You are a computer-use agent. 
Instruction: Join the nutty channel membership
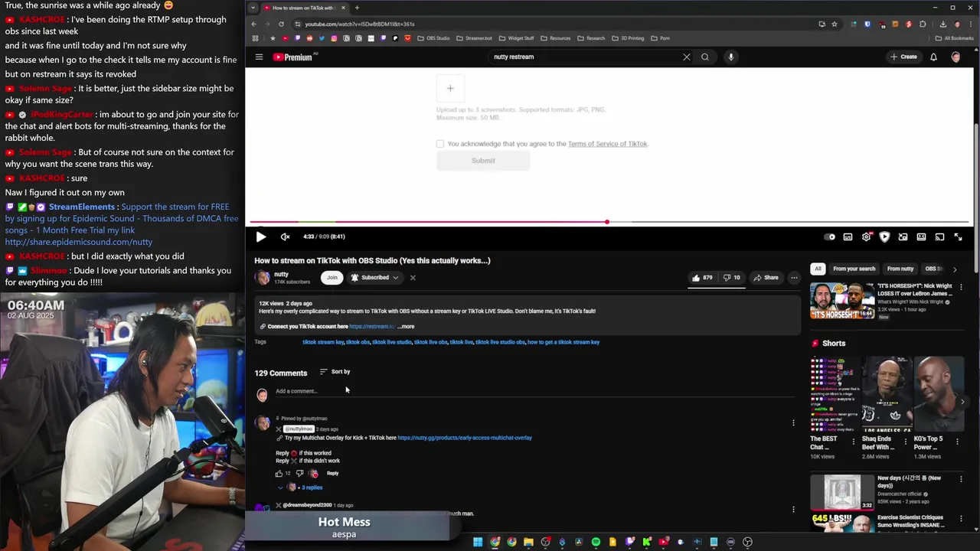click(x=332, y=277)
